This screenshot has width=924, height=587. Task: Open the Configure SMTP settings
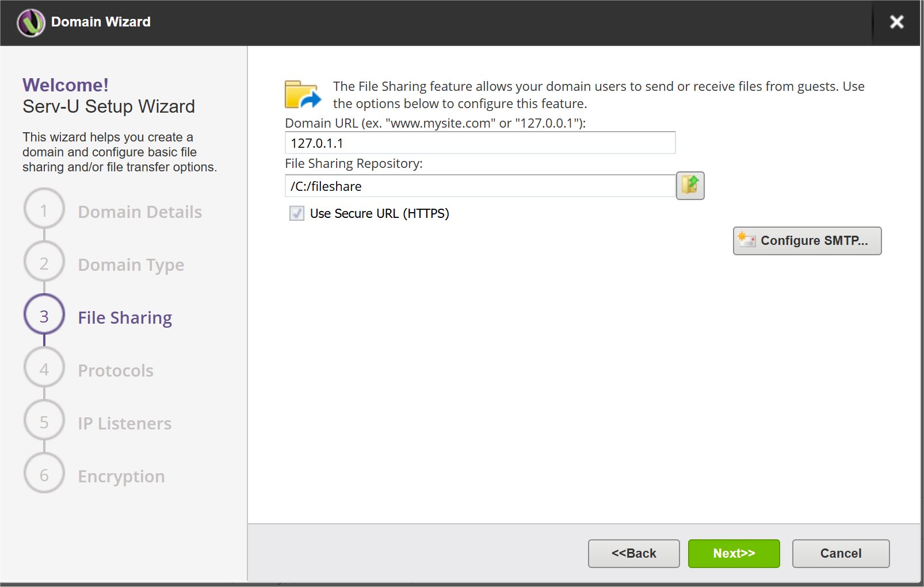pyautogui.click(x=807, y=240)
